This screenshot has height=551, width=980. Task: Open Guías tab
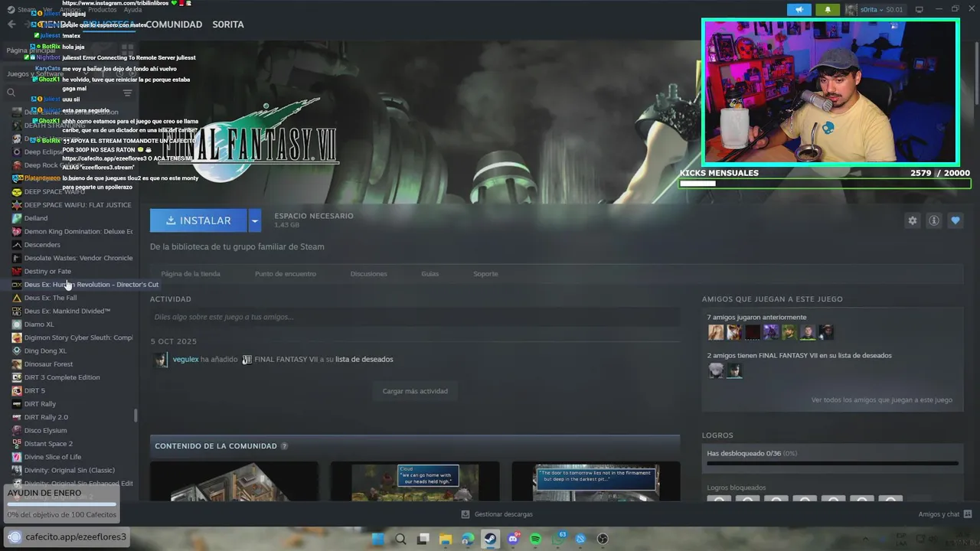coord(430,274)
